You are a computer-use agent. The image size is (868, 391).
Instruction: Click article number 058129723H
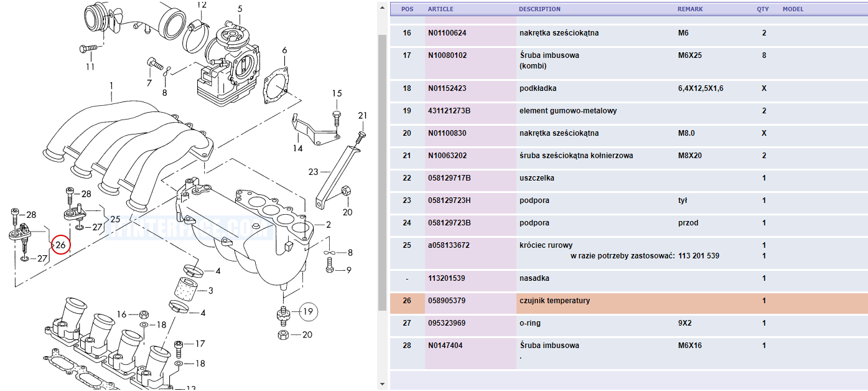(x=449, y=200)
